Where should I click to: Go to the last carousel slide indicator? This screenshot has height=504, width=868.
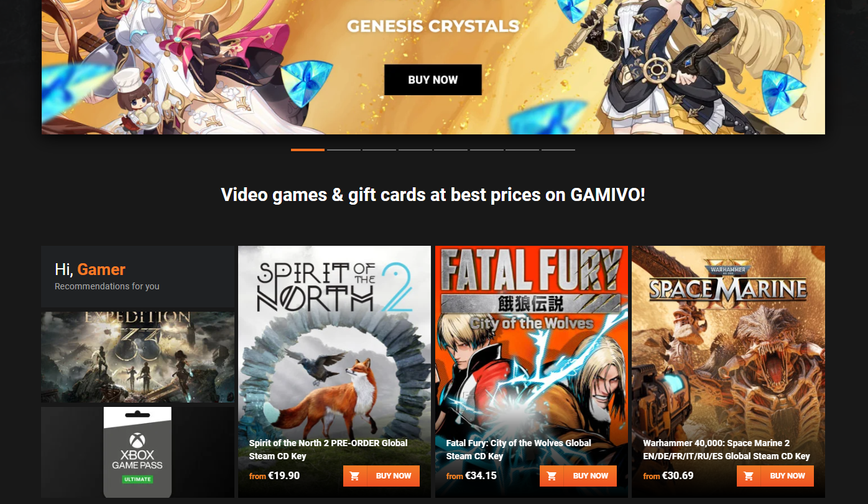pyautogui.click(x=558, y=150)
